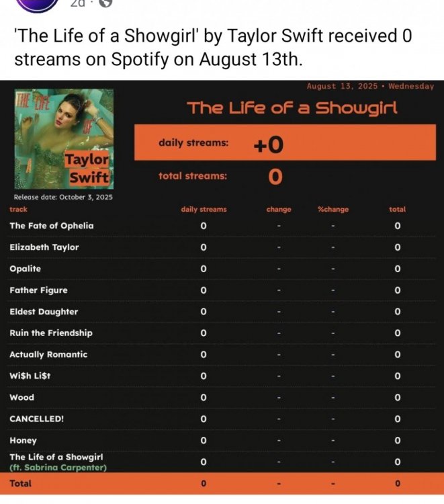Select the orange daily streams banner
Screen dimensions: 444x504
click(285, 142)
